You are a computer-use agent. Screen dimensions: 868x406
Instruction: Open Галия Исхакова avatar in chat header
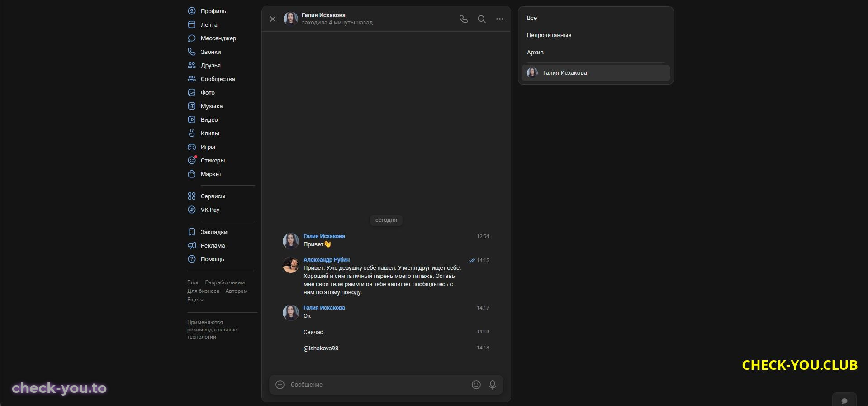(x=291, y=19)
